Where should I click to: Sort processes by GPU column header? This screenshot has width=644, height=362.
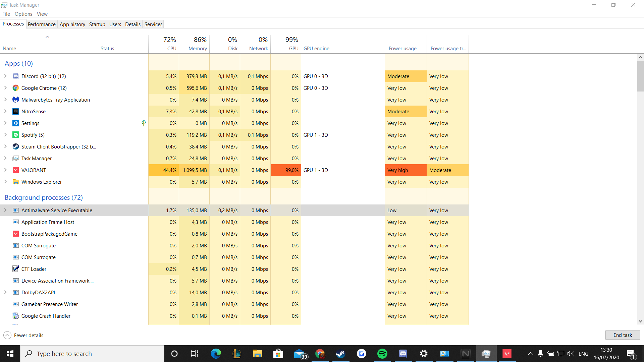tap(286, 44)
